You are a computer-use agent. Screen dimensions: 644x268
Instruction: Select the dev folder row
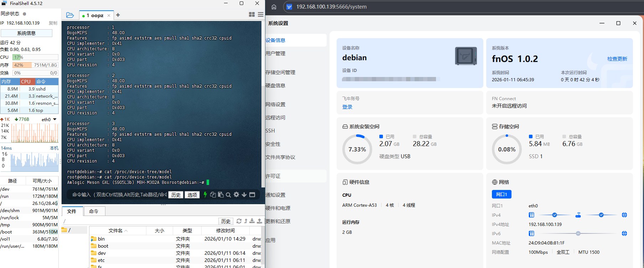(175, 253)
